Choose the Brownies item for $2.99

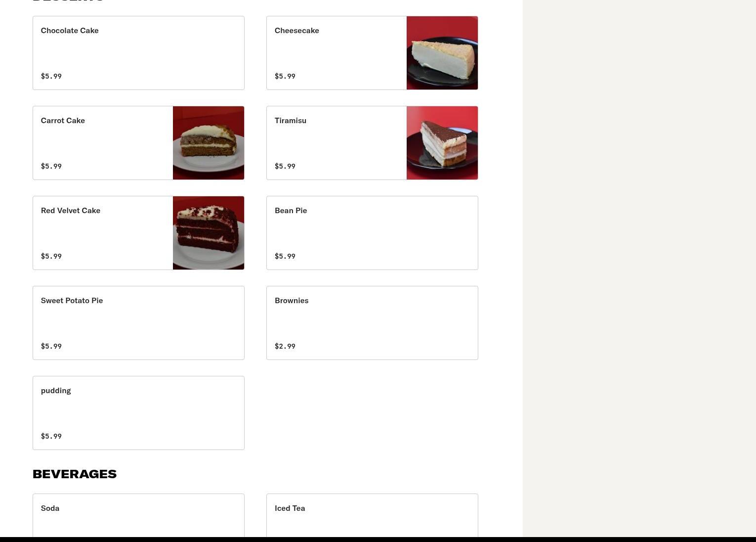(x=372, y=323)
